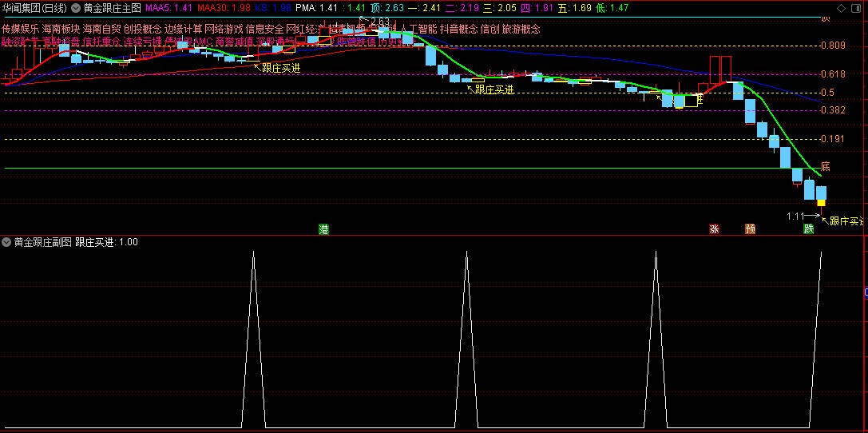Screen dimensions: 868x433
Task: Click the PMA: 1.41 readout
Action: [x=316, y=8]
